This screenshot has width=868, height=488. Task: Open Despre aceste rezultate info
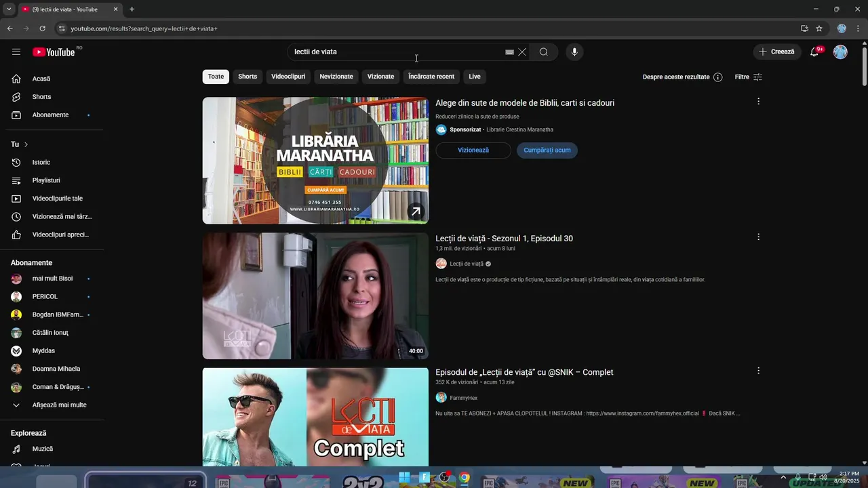click(x=682, y=77)
